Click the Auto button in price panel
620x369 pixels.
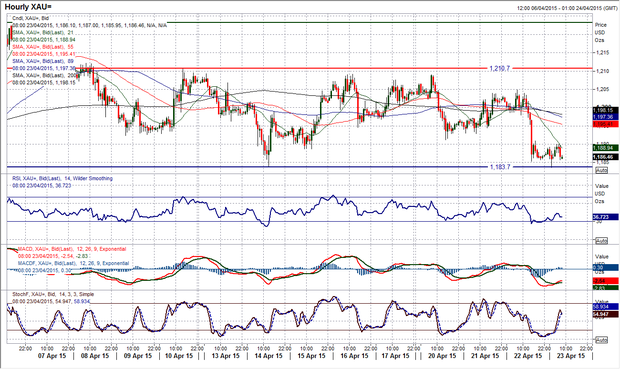click(601, 170)
